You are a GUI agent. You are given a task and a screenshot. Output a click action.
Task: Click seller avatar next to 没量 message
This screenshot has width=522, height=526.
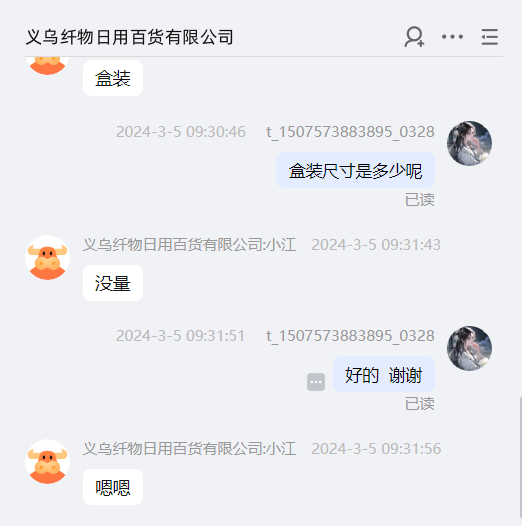(x=48, y=258)
